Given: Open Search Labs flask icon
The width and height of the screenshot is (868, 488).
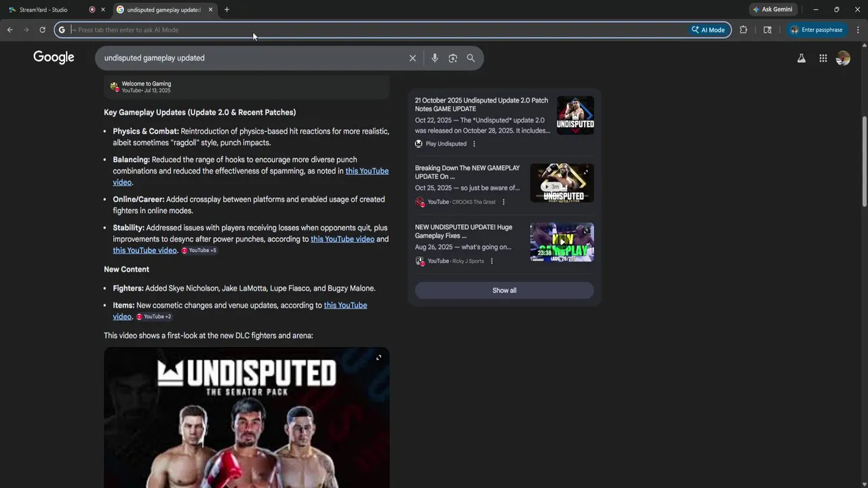Looking at the screenshot, I should pos(802,58).
